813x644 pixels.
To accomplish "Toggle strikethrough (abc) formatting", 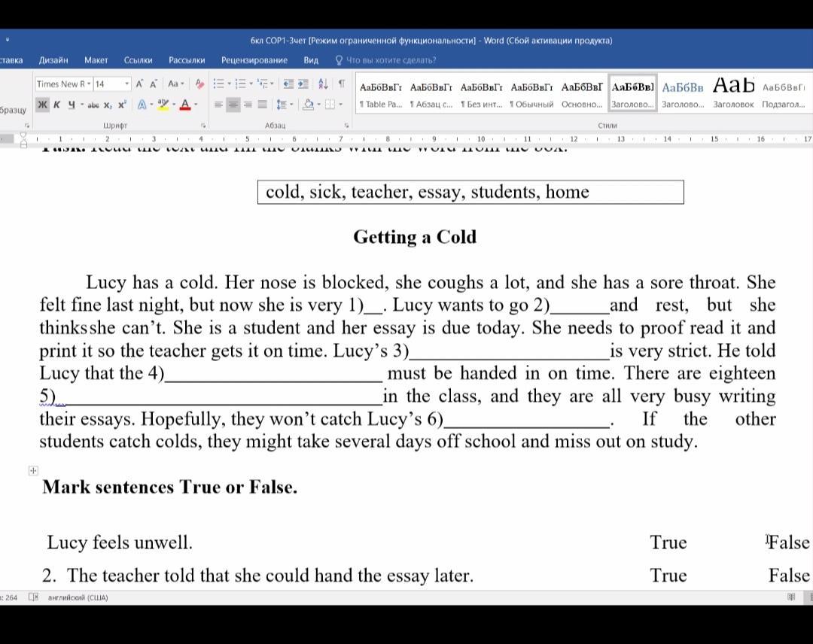I will (93, 105).
